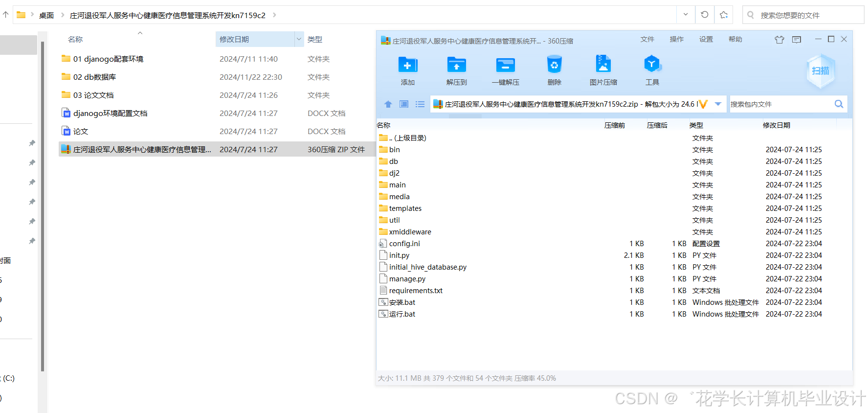868x413 pixels.
Task: Click the 解压到 (Extract to) icon
Action: tap(456, 65)
